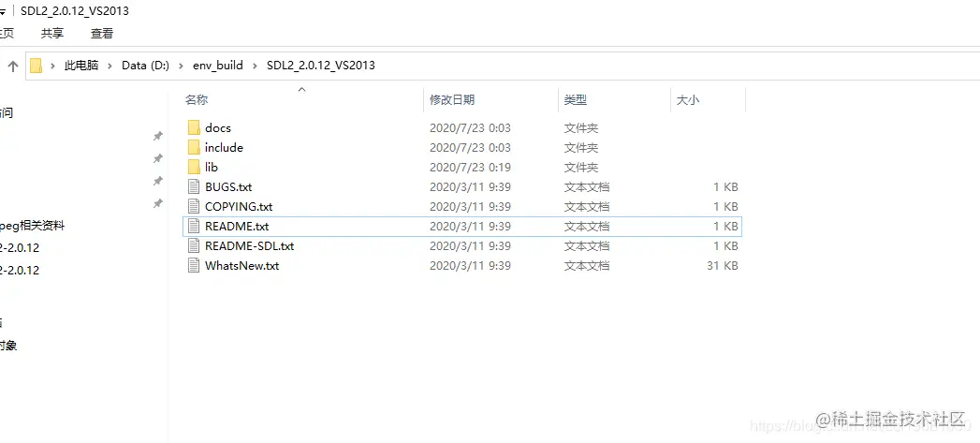980x443 pixels.
Task: Expand the chevron before 此电脑
Action: 53,65
